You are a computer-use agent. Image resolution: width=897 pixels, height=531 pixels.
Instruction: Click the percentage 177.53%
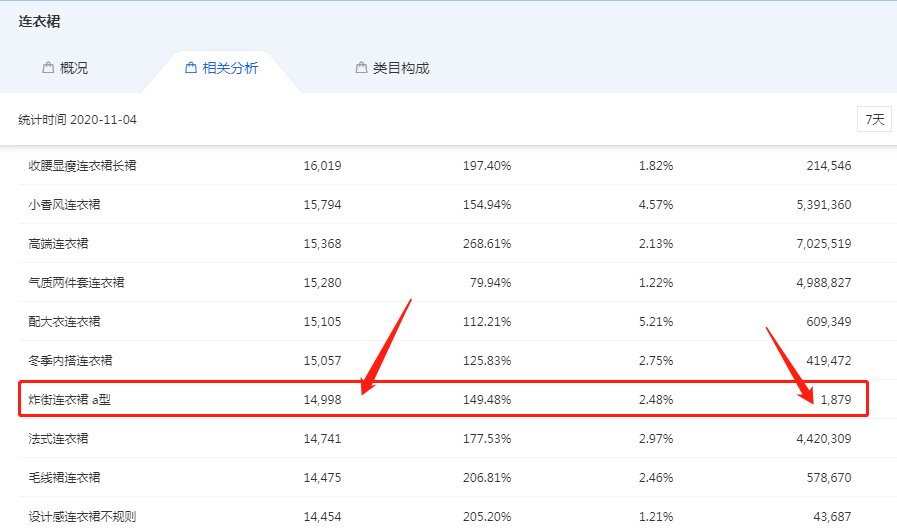(x=487, y=438)
